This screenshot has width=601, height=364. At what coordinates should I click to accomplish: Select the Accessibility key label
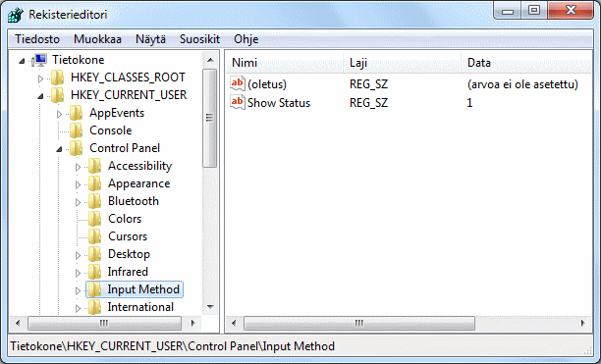[139, 166]
